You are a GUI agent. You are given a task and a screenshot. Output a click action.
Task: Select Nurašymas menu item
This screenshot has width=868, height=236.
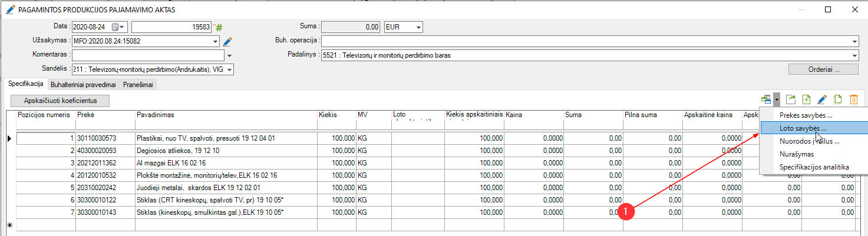pos(814,154)
